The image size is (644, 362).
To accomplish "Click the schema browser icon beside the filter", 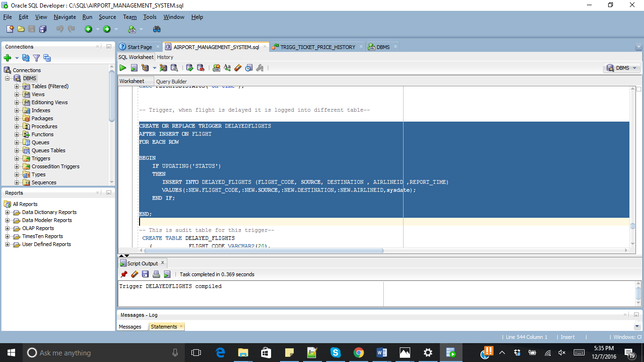I will point(47,58).
